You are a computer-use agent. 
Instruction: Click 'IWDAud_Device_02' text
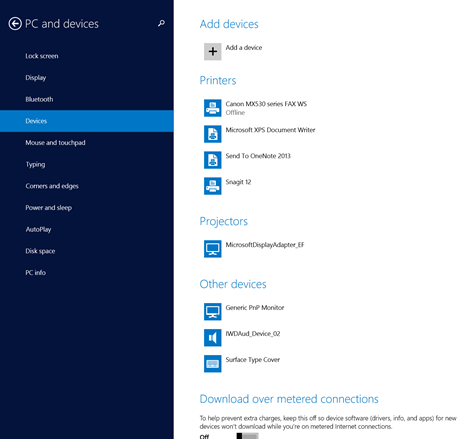tap(253, 334)
